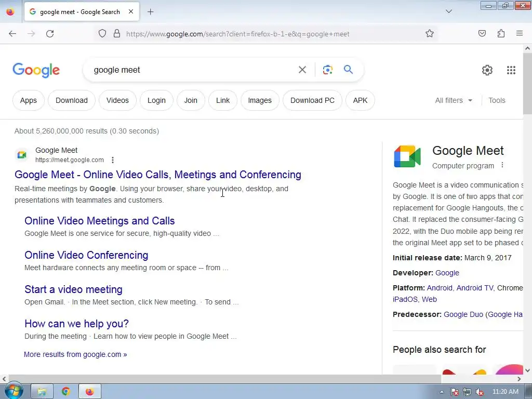
Task: Open the iPadOS platform link
Action: coord(405,299)
